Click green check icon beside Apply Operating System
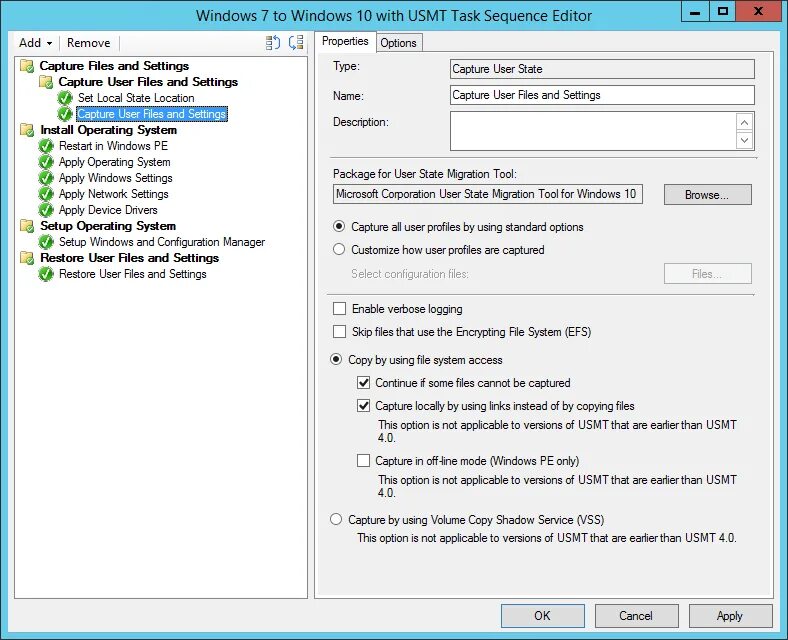Image resolution: width=788 pixels, height=640 pixels. pyautogui.click(x=46, y=162)
